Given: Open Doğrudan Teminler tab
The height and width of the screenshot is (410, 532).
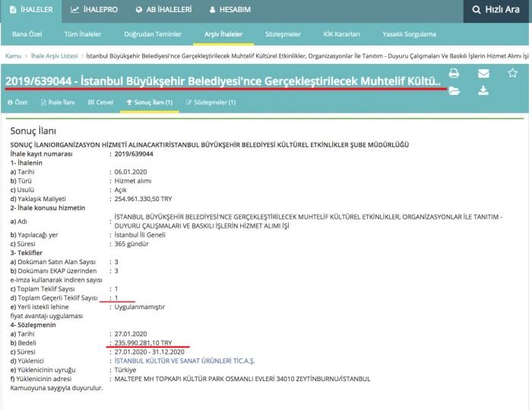Looking at the screenshot, I should coord(153,34).
